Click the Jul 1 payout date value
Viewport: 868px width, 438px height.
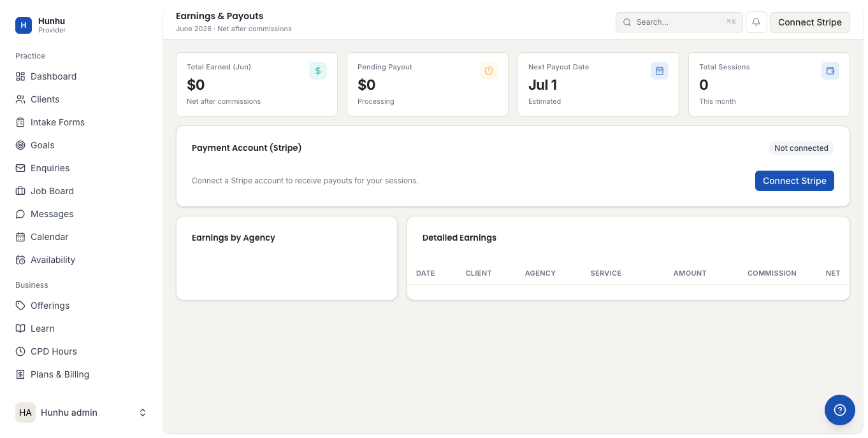(x=543, y=85)
